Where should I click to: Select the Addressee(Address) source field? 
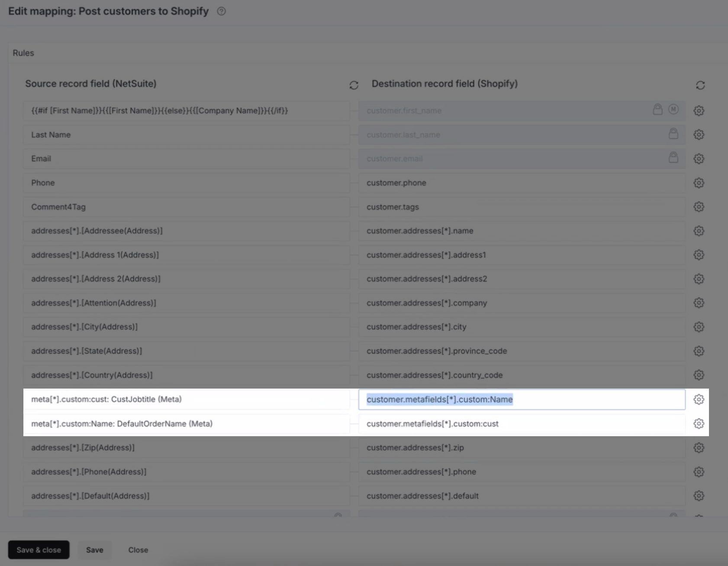point(186,231)
